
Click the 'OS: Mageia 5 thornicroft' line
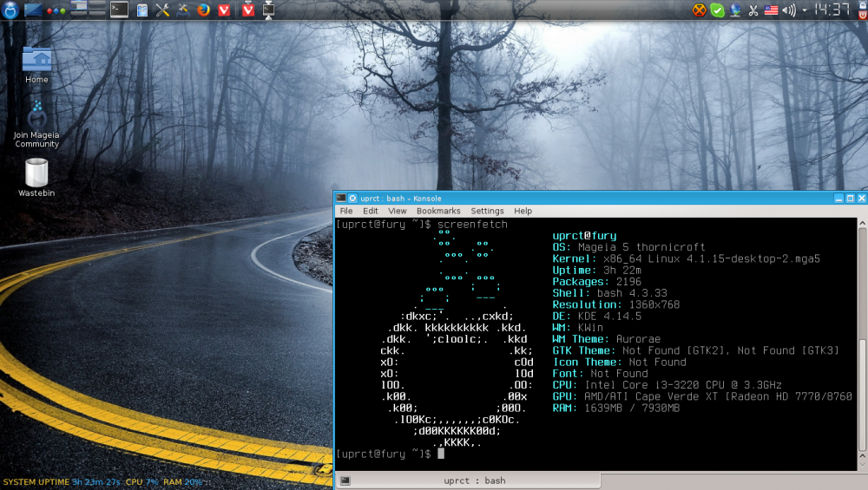click(x=628, y=247)
